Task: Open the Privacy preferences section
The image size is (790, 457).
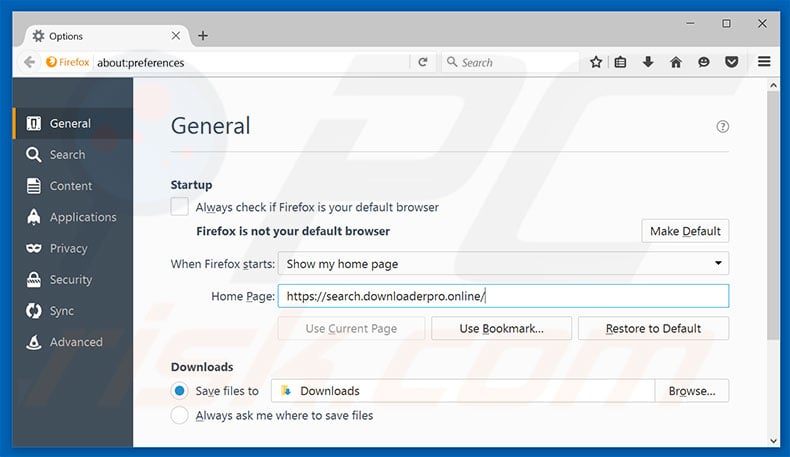Action: coord(73,248)
